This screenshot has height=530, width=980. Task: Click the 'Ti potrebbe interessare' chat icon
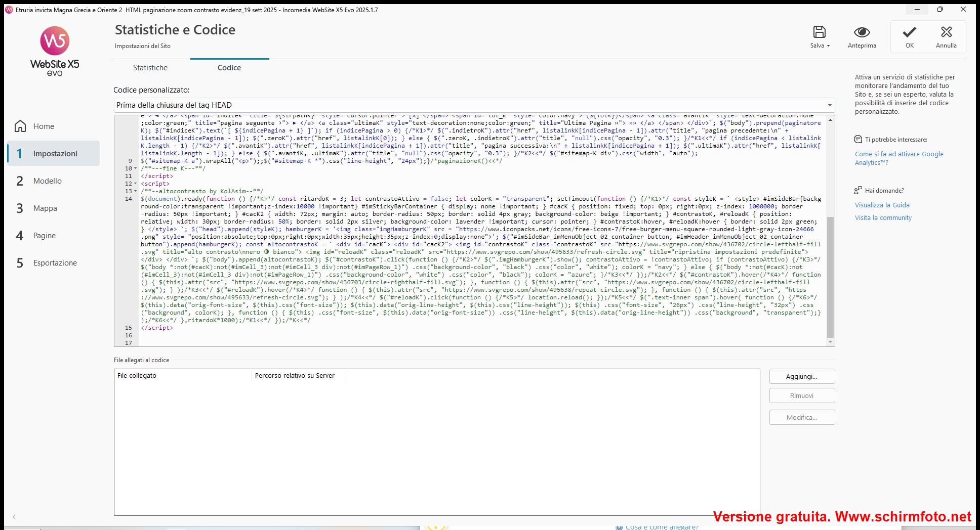tap(858, 140)
